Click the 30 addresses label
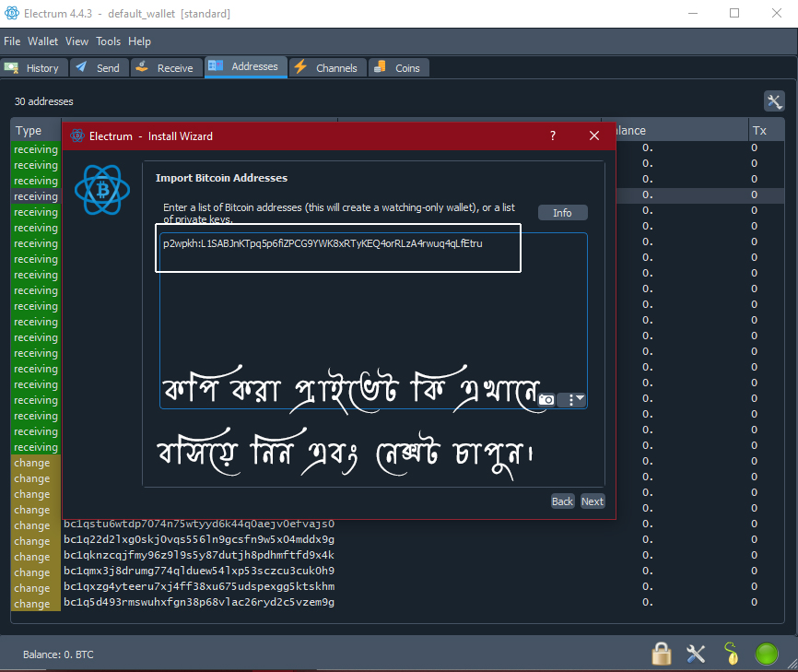798x672 pixels. coord(43,101)
